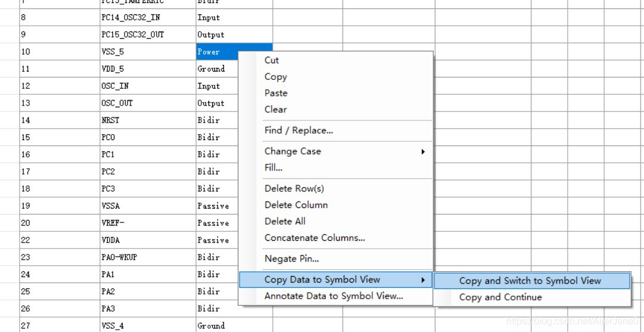Open Concatenate Columns... option
This screenshot has width=644, height=332.
click(315, 238)
